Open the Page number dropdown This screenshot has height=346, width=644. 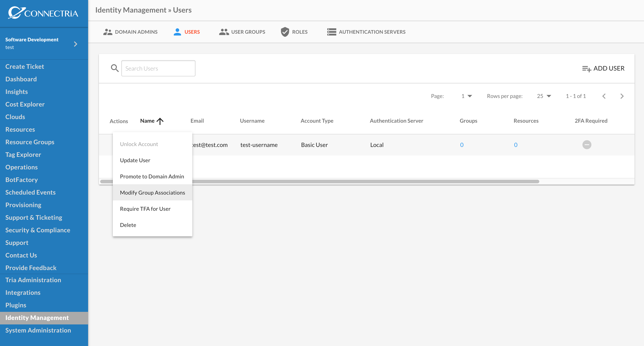pyautogui.click(x=466, y=96)
